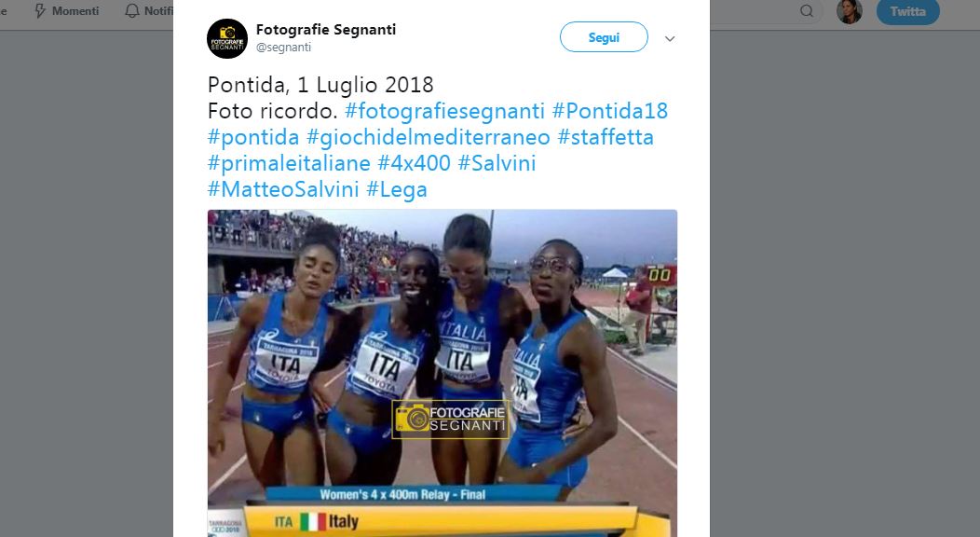
Task: Open the relay team photo
Action: click(x=442, y=373)
